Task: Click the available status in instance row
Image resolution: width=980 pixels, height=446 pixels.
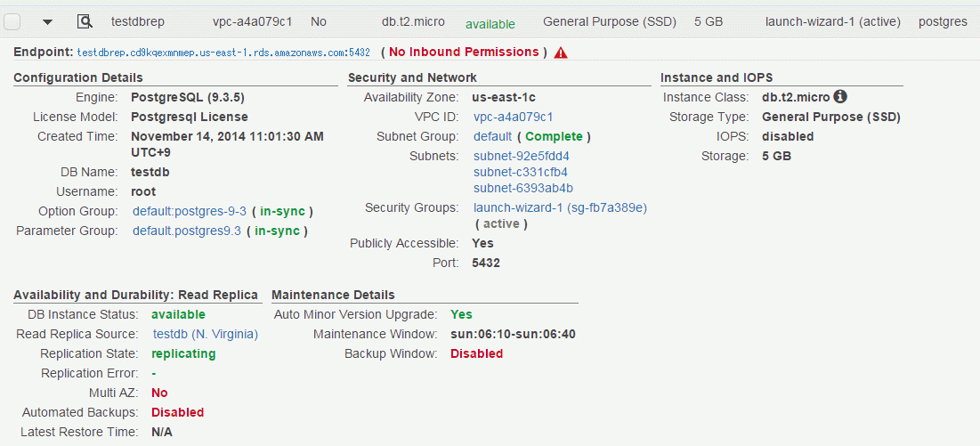Action: (x=490, y=24)
